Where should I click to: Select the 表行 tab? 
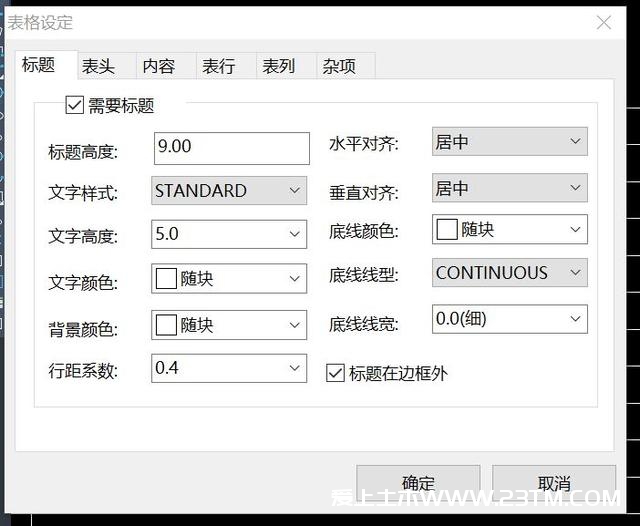226,66
